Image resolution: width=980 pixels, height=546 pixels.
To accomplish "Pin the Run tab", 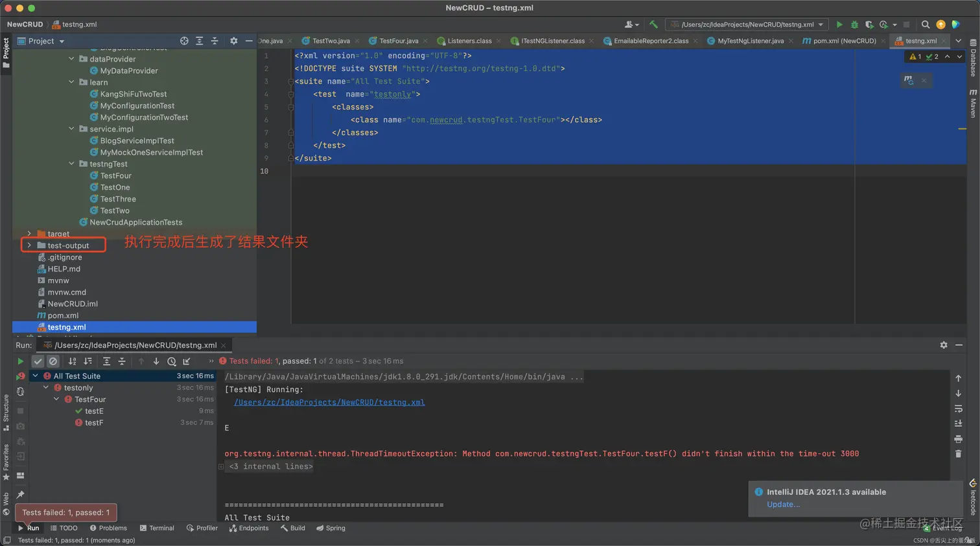I will click(x=20, y=495).
